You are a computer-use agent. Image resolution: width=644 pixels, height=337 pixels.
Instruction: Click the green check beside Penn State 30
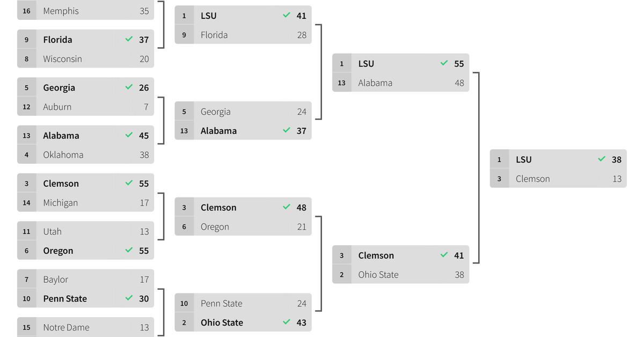(x=129, y=298)
